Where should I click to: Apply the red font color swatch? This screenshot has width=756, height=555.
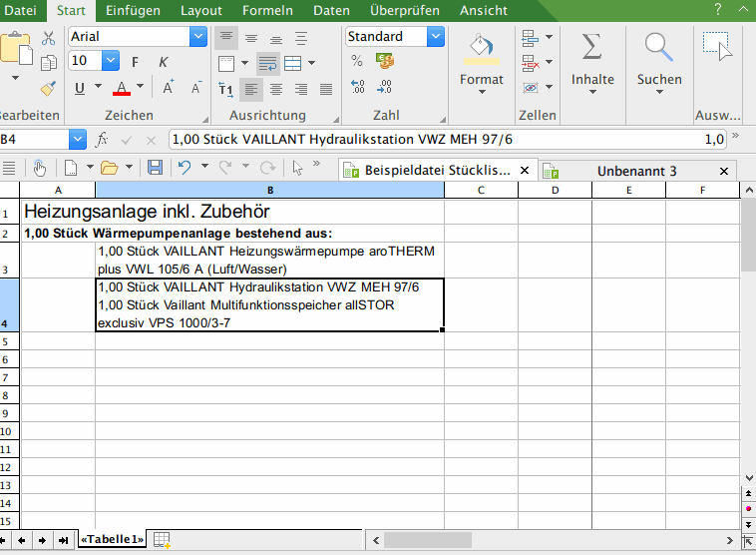tap(122, 88)
